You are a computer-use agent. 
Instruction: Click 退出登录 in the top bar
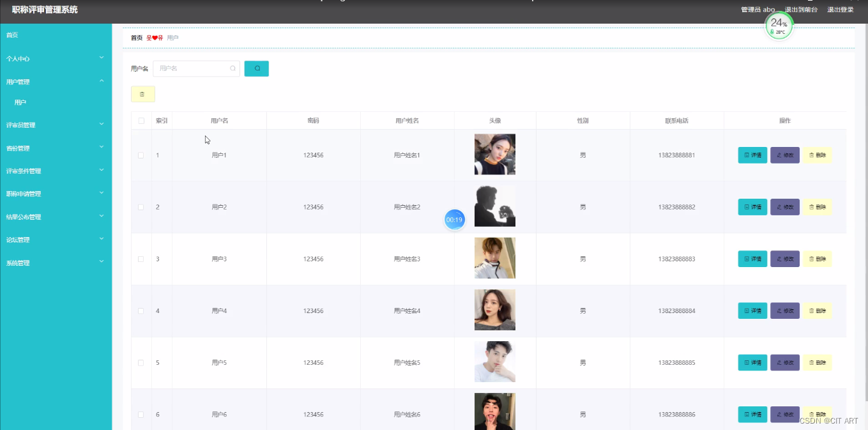pos(841,10)
